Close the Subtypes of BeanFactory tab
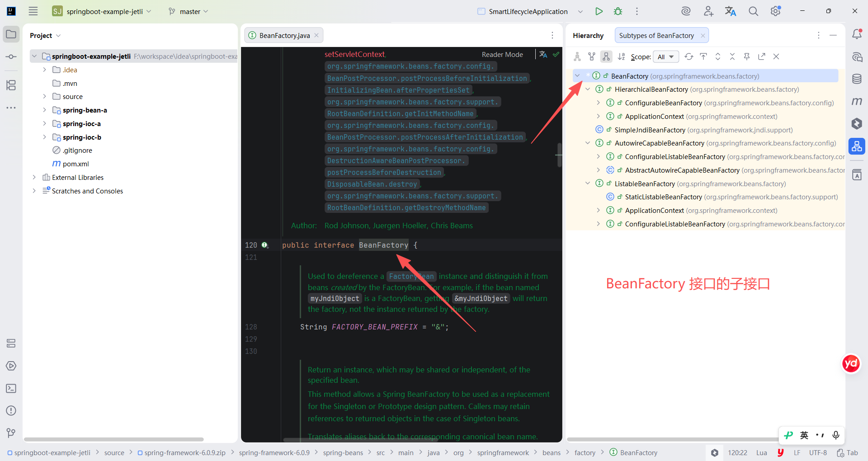868x461 pixels. (x=703, y=36)
